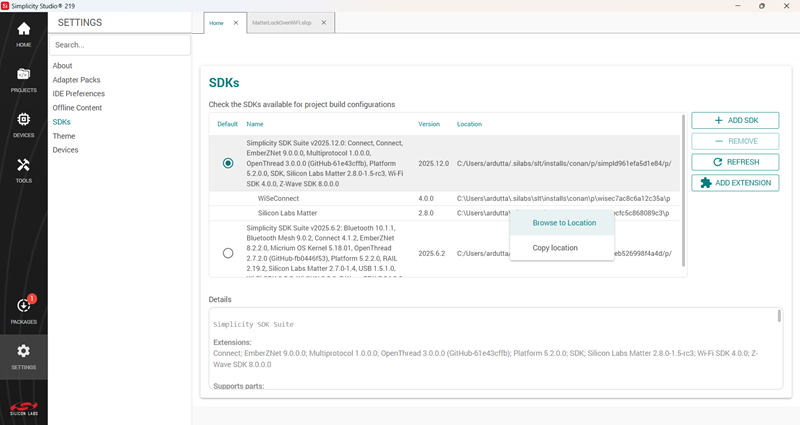Screen dimensions: 800x425
Task: Open the Home view in sidebar
Action: click(x=23, y=34)
